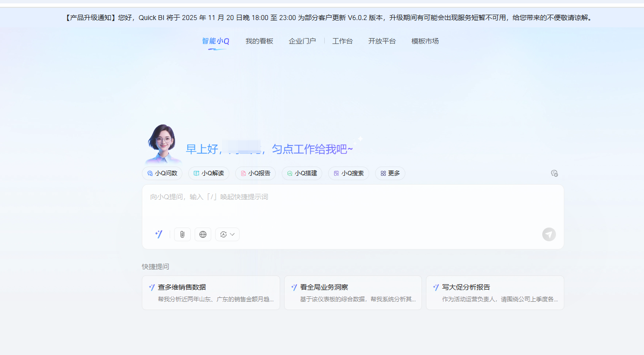The width and height of the screenshot is (644, 355).
Task: Choose the 小Q搭建 skill chip
Action: tap(302, 173)
